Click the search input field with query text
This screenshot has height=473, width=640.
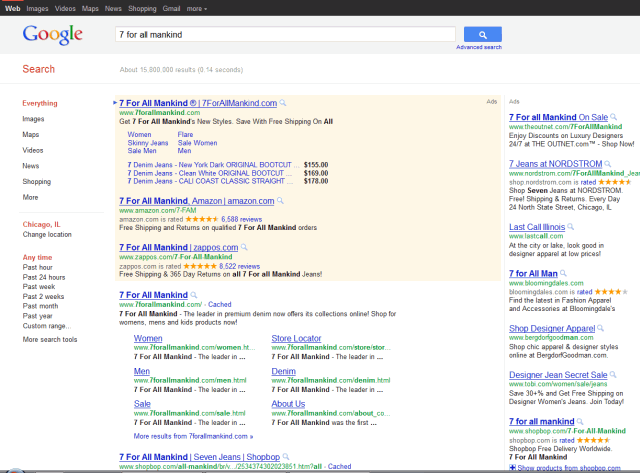pos(285,34)
